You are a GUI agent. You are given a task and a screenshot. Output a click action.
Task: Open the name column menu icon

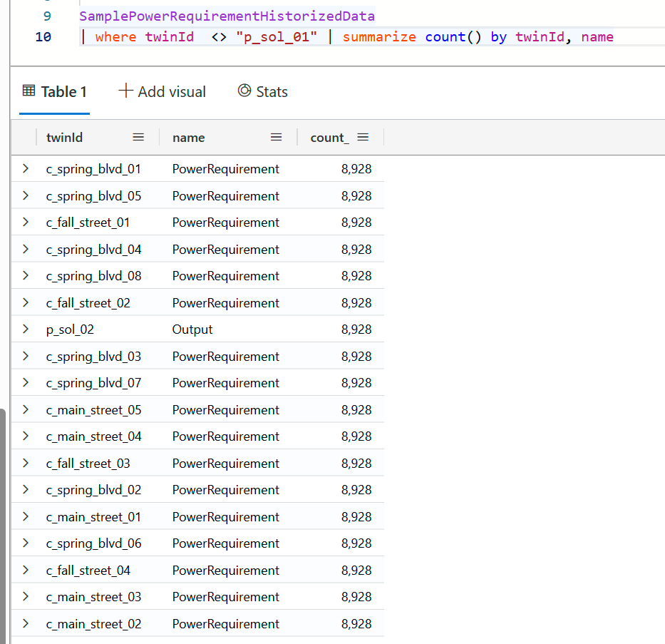pyautogui.click(x=276, y=137)
